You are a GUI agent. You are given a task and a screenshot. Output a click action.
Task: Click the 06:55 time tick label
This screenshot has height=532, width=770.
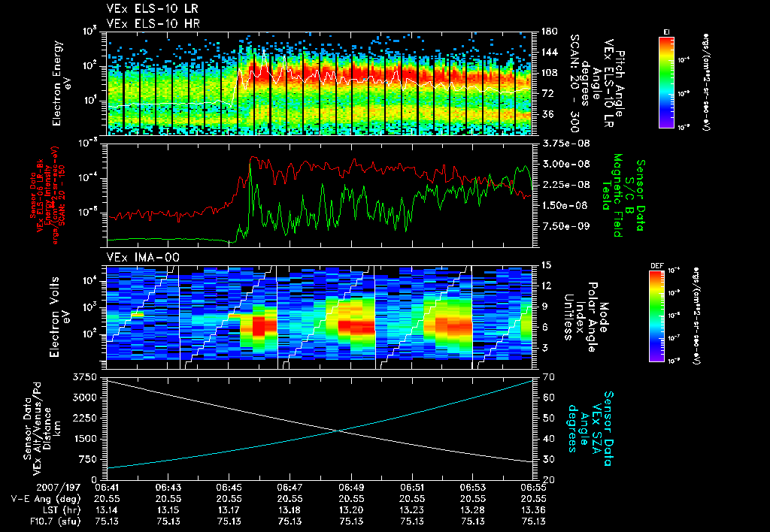point(533,488)
